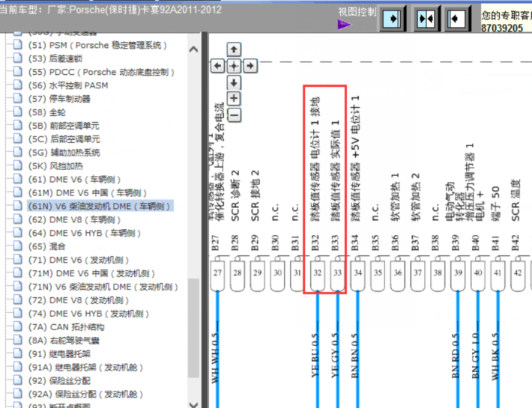Click the middle view control button with inward arrows
532x408 pixels.
click(x=426, y=18)
